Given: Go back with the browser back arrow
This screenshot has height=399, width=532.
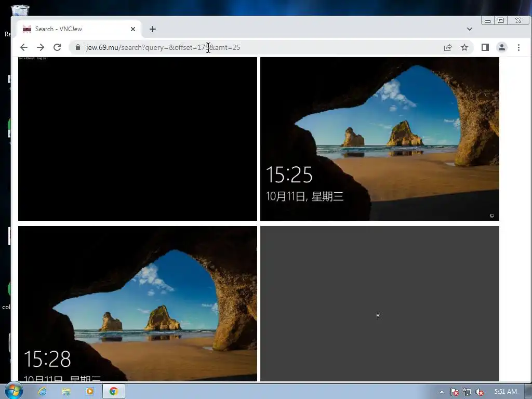Looking at the screenshot, I should click(x=24, y=47).
